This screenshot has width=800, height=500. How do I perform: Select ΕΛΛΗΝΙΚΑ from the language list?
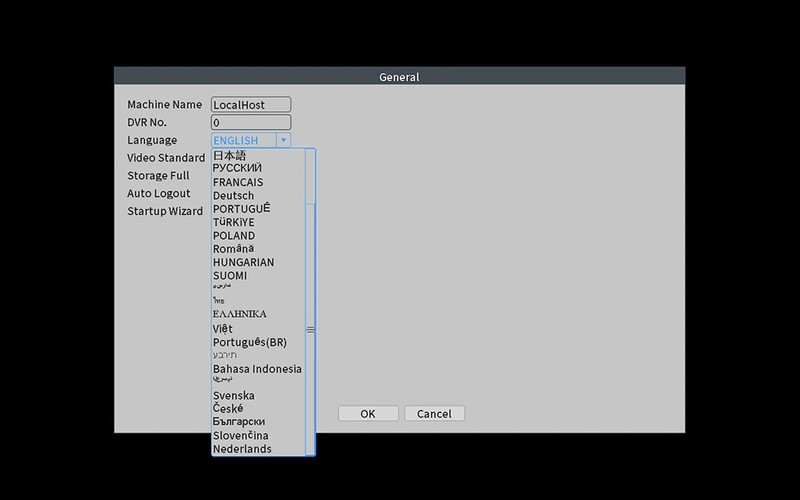click(x=239, y=314)
